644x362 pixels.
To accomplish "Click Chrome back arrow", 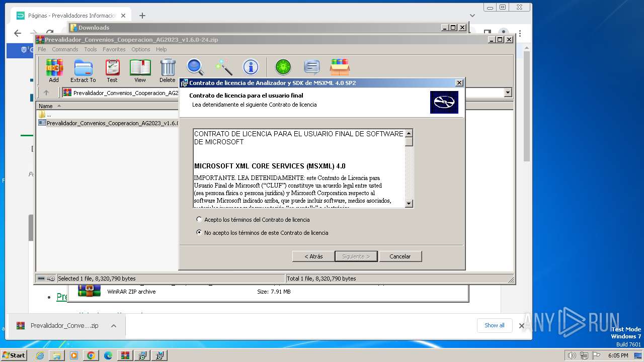I will tap(18, 33).
